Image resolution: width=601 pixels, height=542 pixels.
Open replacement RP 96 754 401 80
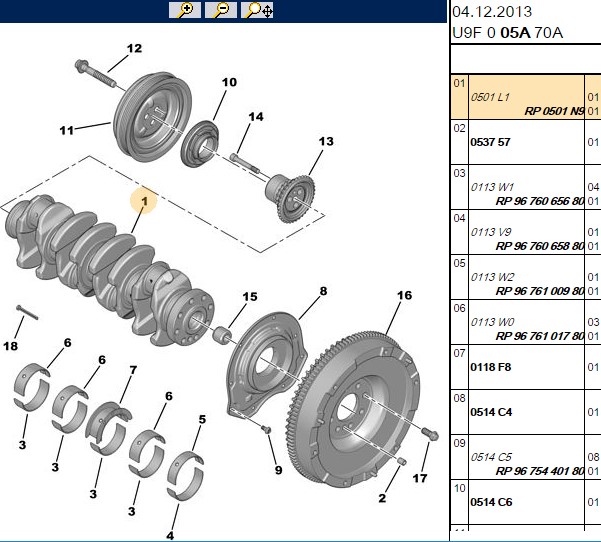click(540, 471)
